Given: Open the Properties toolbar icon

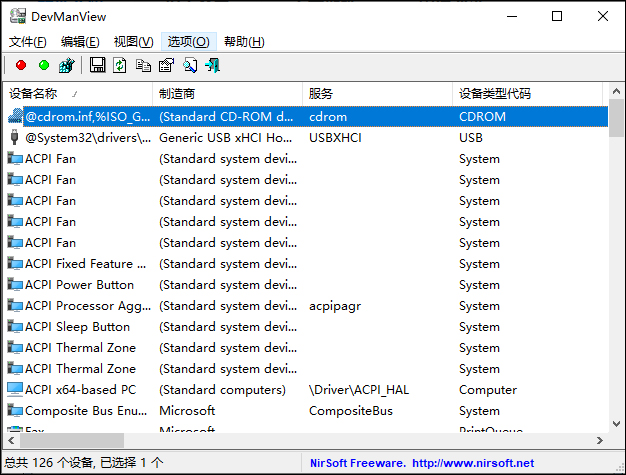Looking at the screenshot, I should pos(166,66).
